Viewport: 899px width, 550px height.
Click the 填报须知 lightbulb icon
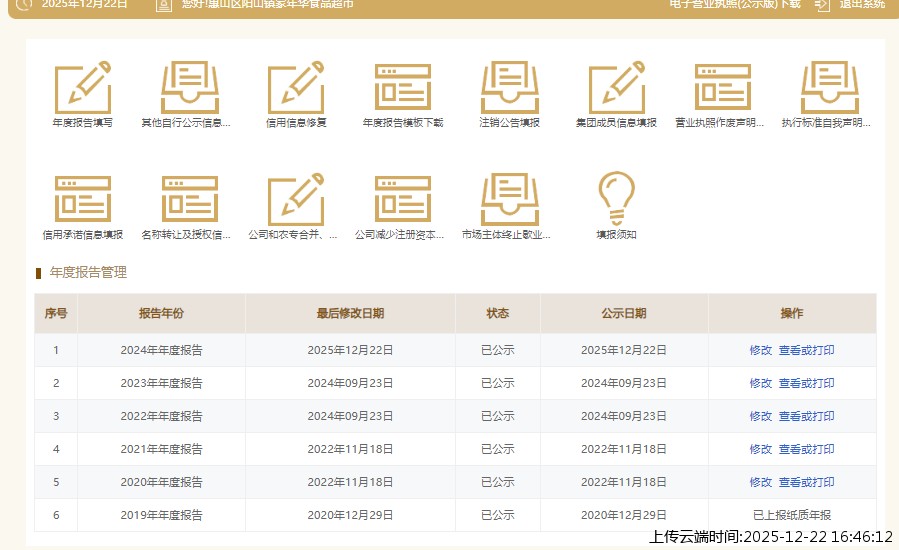click(616, 200)
